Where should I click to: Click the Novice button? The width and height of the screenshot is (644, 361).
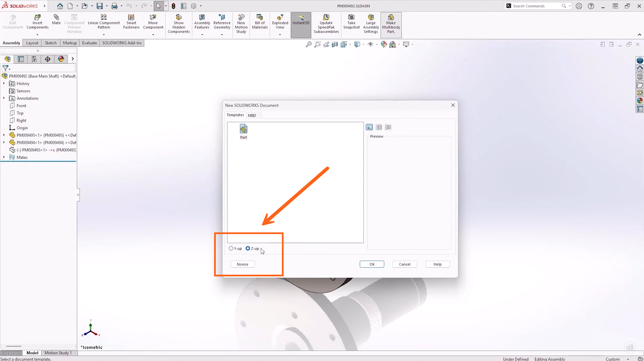pyautogui.click(x=242, y=264)
